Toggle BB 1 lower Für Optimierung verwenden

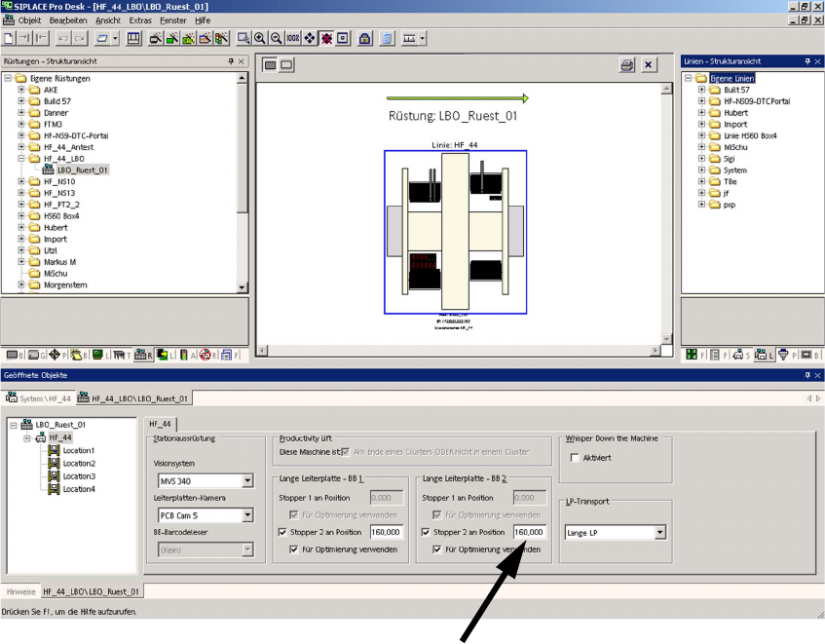click(294, 549)
